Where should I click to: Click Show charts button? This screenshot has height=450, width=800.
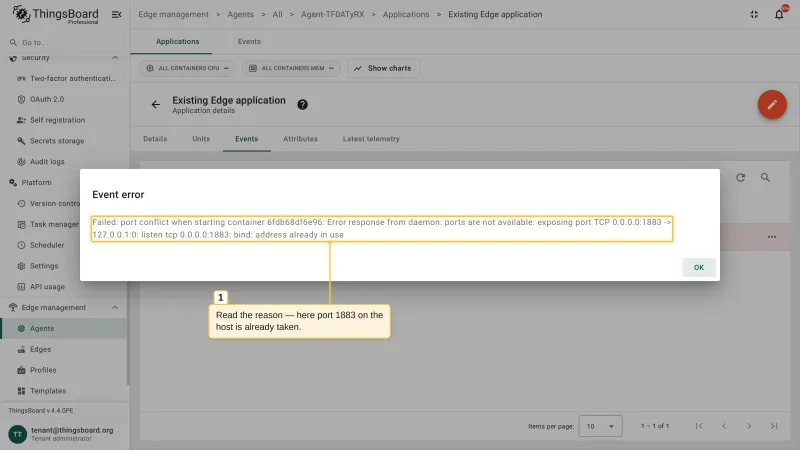pyautogui.click(x=383, y=68)
